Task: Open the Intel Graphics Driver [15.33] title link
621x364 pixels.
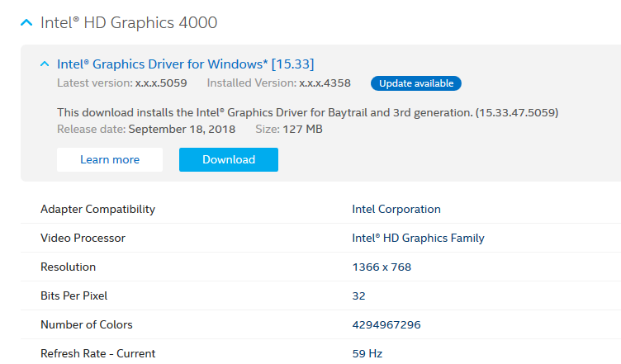Action: pos(185,64)
